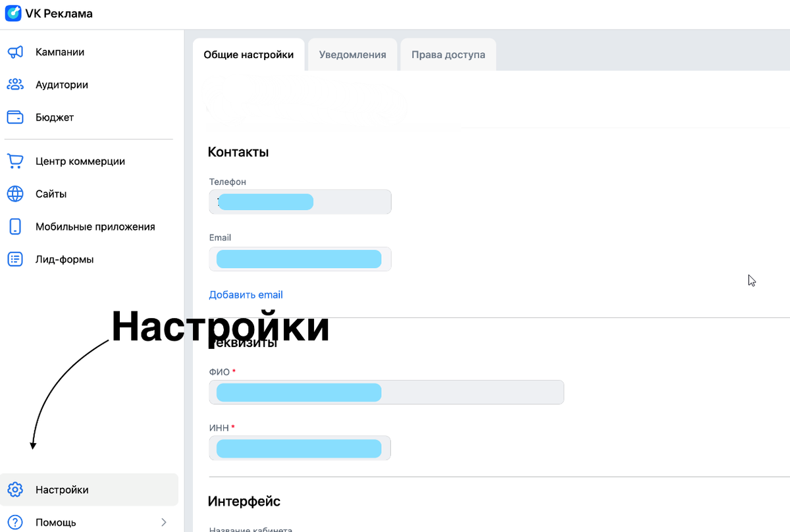The width and height of the screenshot is (790, 532).
Task: Open the Сайты menu label
Action: 51,194
